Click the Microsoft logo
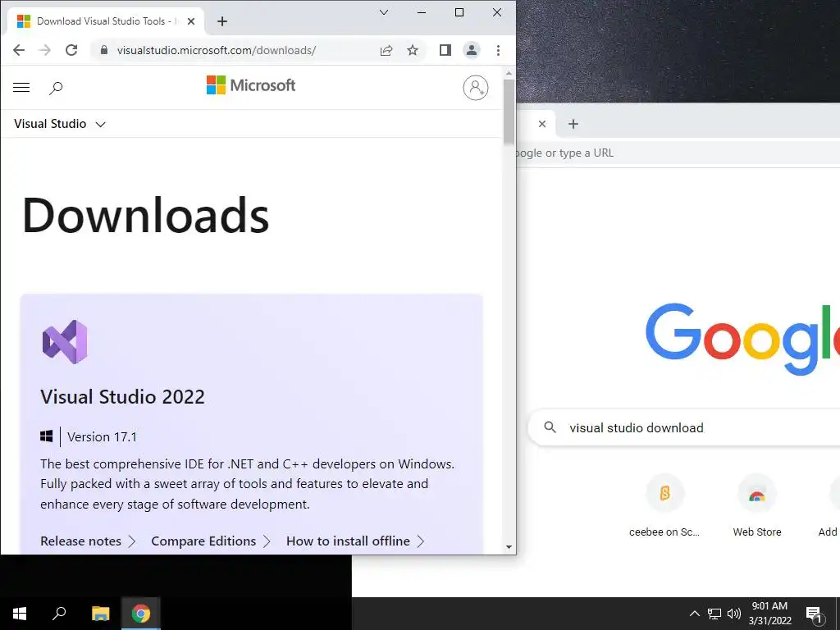The image size is (840, 630). point(251,85)
